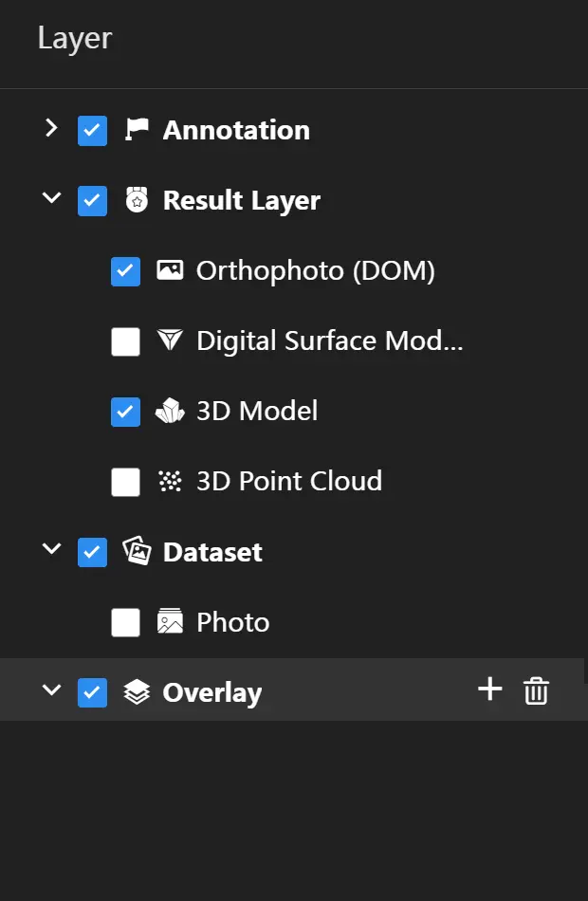The width and height of the screenshot is (588, 901).
Task: Click the Result Layer medal icon
Action: coord(138,200)
